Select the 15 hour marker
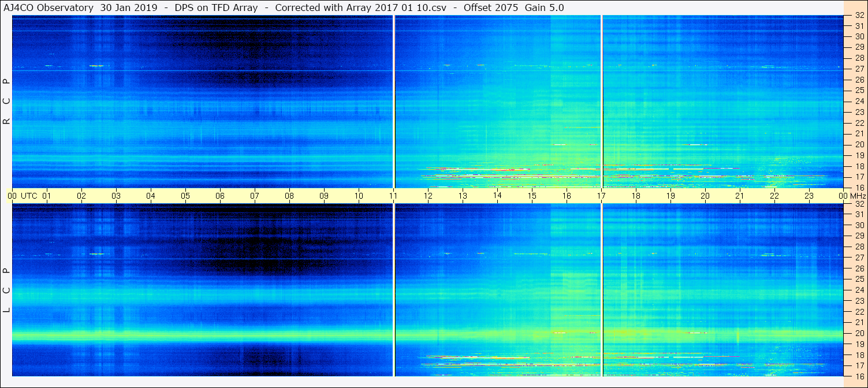 (x=532, y=196)
